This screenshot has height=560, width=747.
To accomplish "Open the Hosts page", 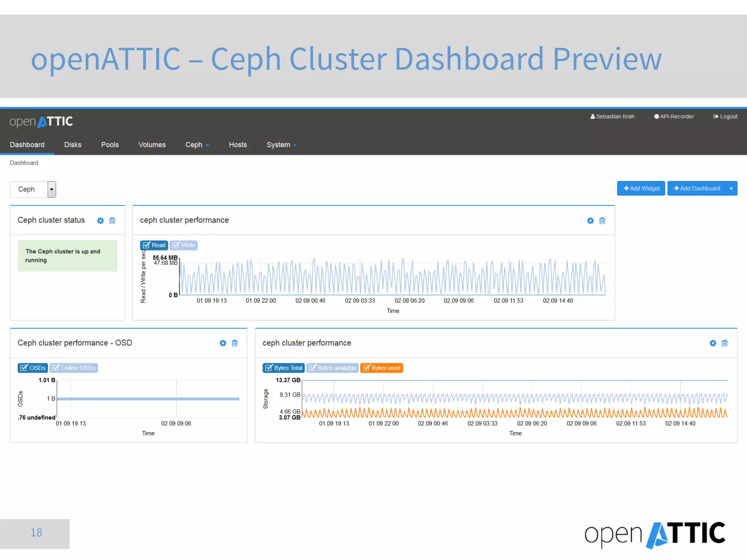I will click(238, 145).
